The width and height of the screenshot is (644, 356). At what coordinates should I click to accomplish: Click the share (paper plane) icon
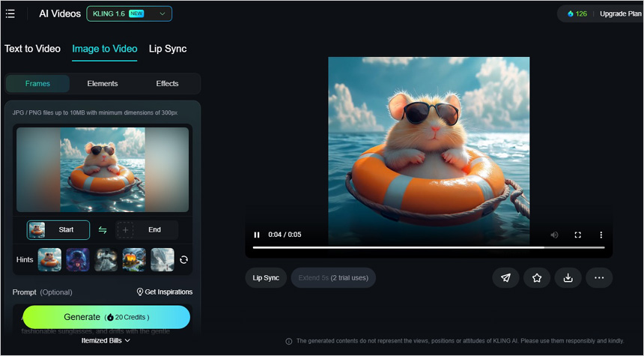505,278
